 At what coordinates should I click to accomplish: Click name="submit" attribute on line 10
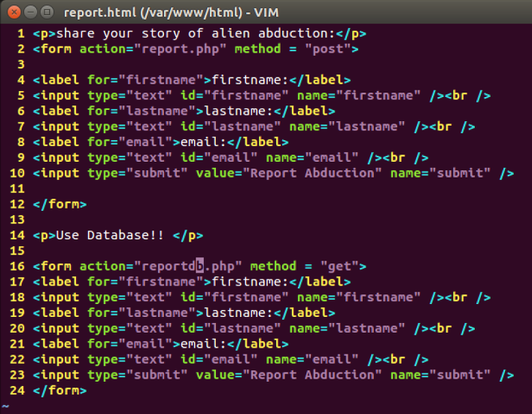(x=440, y=173)
